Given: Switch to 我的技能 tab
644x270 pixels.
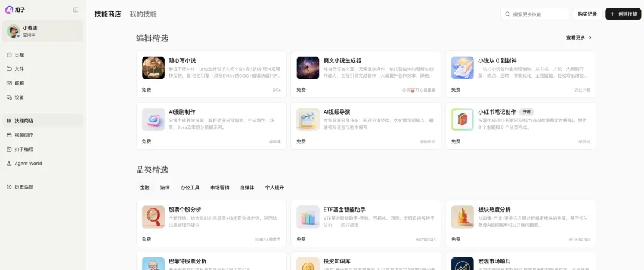Looking at the screenshot, I should click(x=143, y=14).
